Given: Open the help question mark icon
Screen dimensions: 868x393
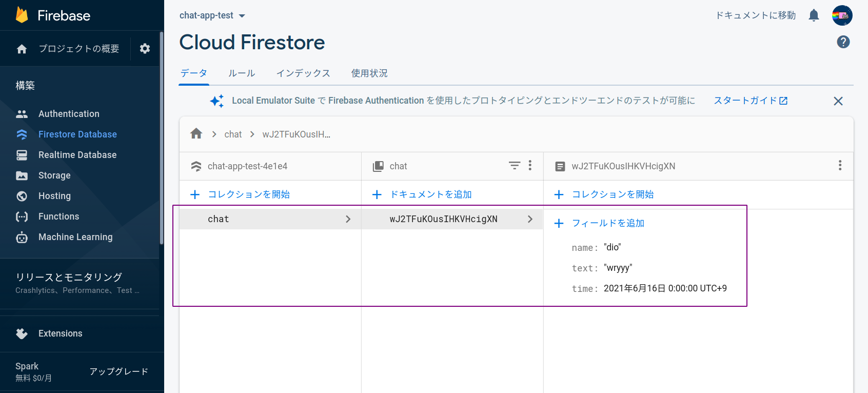Looking at the screenshot, I should pos(843,42).
